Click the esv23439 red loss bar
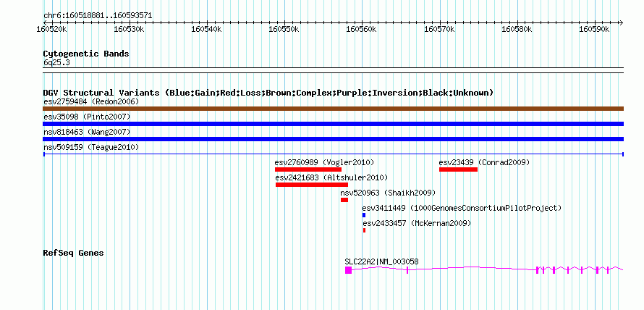The image size is (644, 310). point(458,169)
